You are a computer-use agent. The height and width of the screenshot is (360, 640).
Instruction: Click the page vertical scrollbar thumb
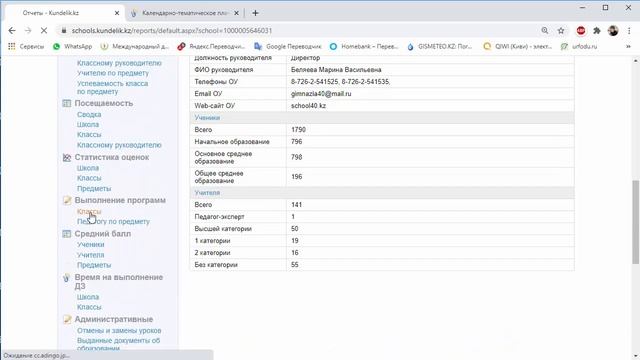click(x=636, y=222)
